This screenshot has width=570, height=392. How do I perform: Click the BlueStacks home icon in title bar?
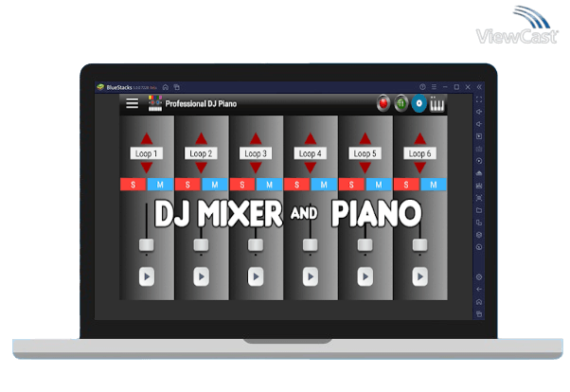166,87
